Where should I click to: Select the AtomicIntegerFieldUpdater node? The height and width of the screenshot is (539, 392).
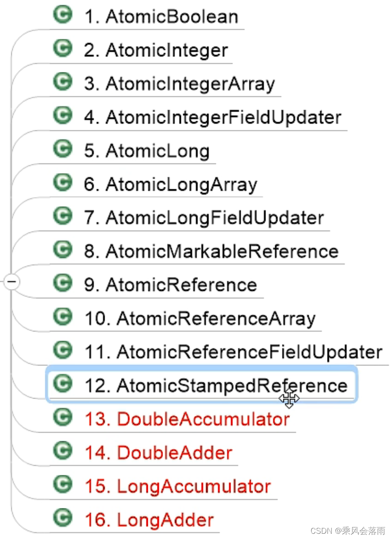pyautogui.click(x=213, y=117)
